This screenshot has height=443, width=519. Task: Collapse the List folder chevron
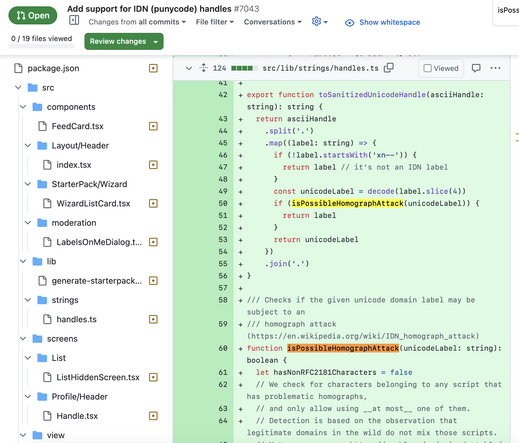pos(28,358)
